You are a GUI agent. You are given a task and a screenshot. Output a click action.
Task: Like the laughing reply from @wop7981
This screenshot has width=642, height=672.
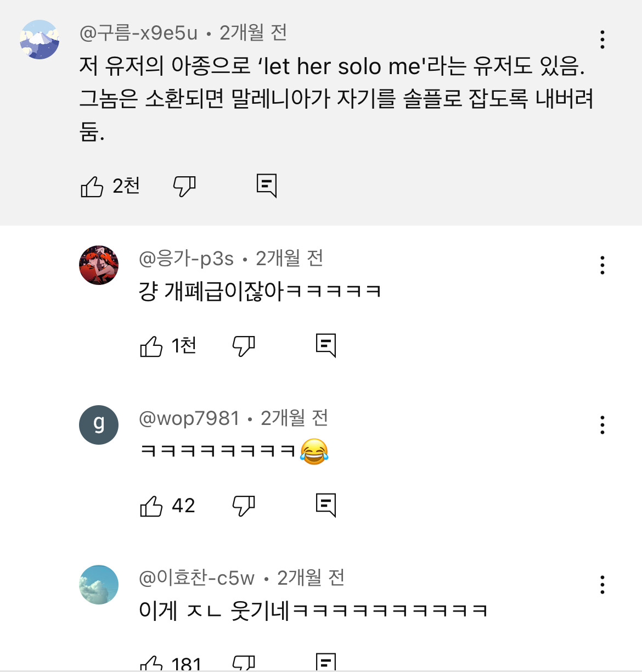point(151,506)
